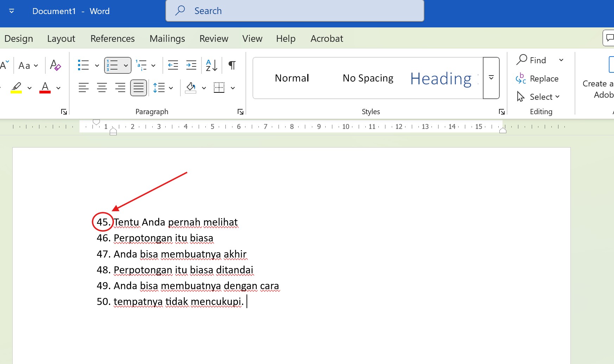Toggle the Show/Hide paragraph marks icon
614x364 pixels.
point(231,65)
